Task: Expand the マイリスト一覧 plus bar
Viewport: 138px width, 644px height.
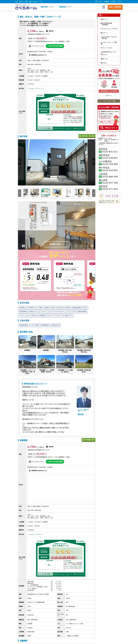Action: click(x=109, y=101)
